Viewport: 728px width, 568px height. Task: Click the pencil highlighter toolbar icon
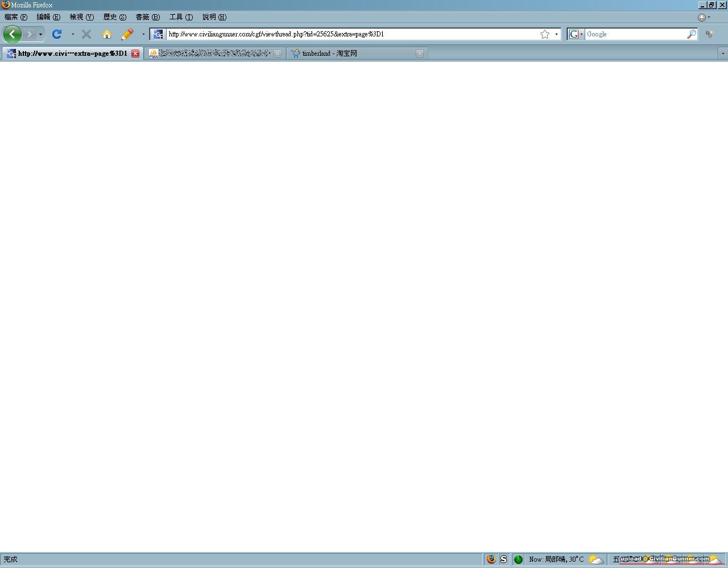[x=127, y=34]
